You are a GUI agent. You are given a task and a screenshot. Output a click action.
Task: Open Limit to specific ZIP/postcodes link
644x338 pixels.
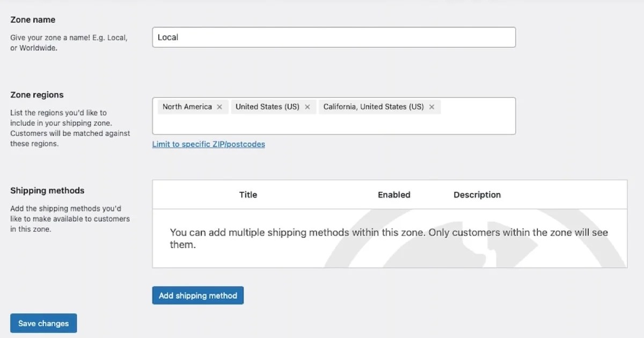208,144
